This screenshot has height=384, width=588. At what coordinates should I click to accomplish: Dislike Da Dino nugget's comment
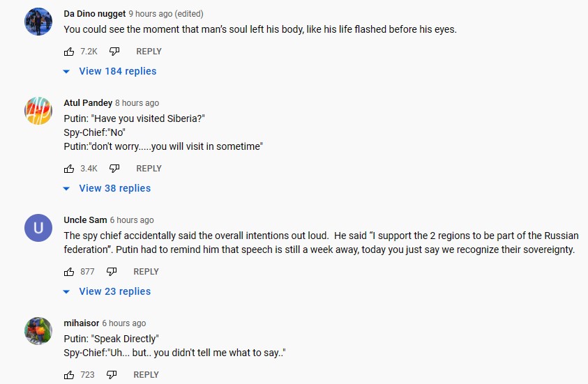115,52
